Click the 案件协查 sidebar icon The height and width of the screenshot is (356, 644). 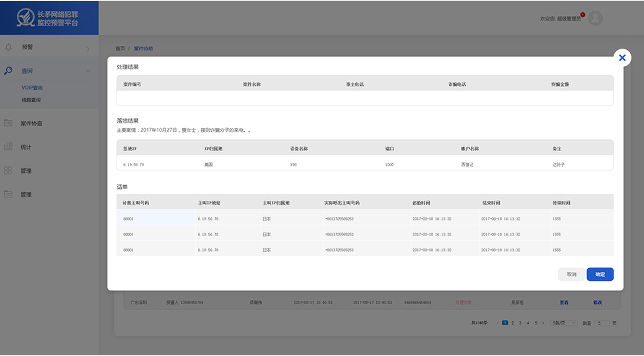coord(8,123)
